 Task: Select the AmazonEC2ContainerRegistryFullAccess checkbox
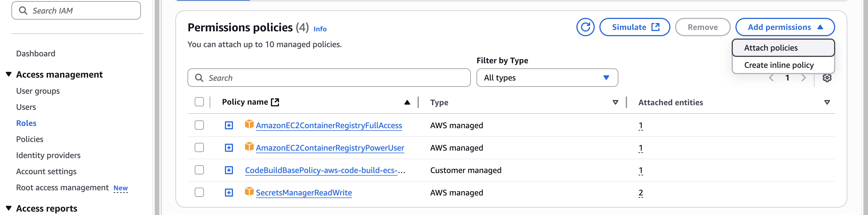point(199,125)
